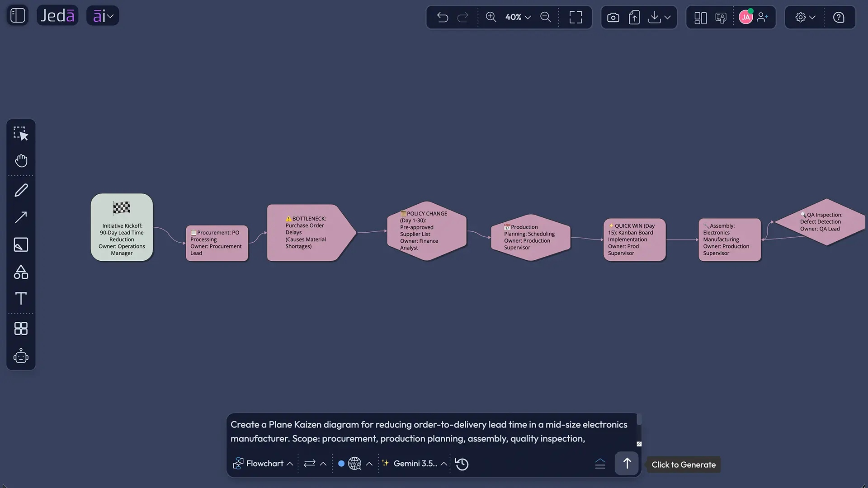This screenshot has width=868, height=488.
Task: Toggle the left sidebar panel icon
Action: [18, 16]
